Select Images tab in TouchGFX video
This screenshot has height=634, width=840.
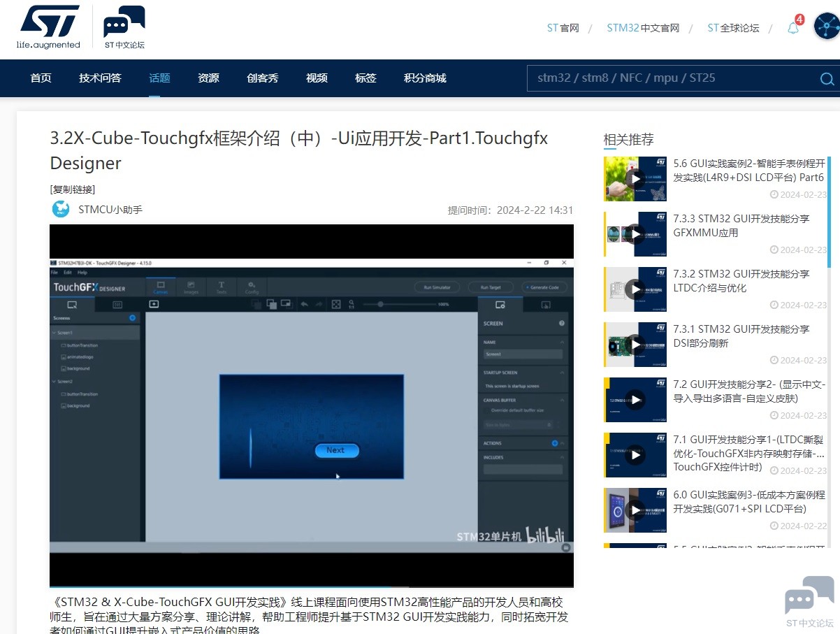(x=191, y=287)
